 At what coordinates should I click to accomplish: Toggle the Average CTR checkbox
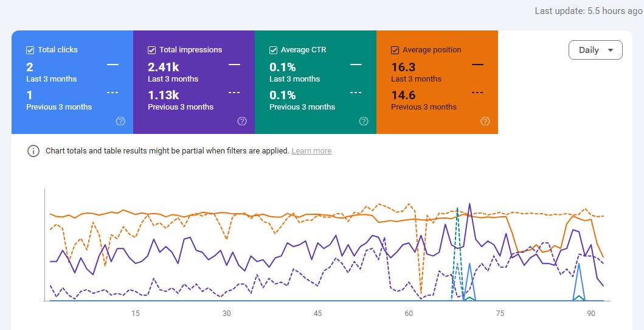tap(273, 50)
